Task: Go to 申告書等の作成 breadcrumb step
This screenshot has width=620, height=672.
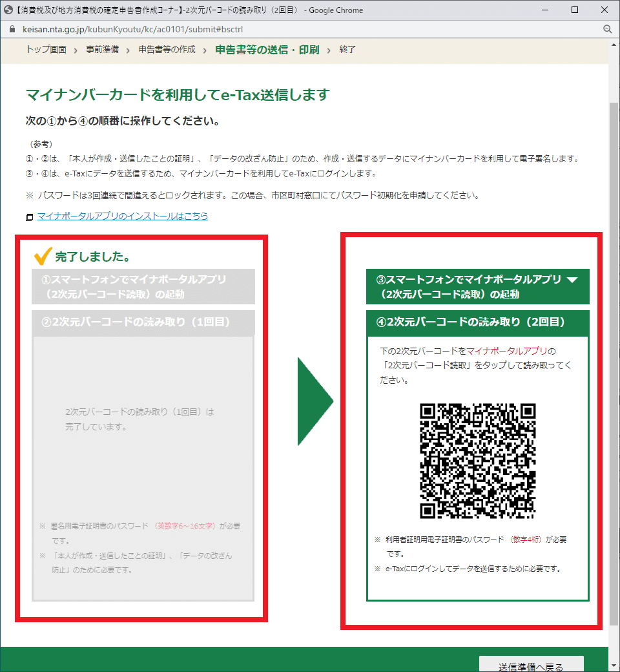Action: tap(167, 50)
